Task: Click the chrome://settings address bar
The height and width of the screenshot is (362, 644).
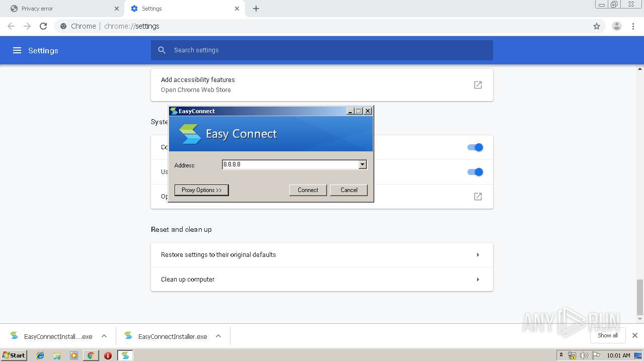Action: coord(322,26)
